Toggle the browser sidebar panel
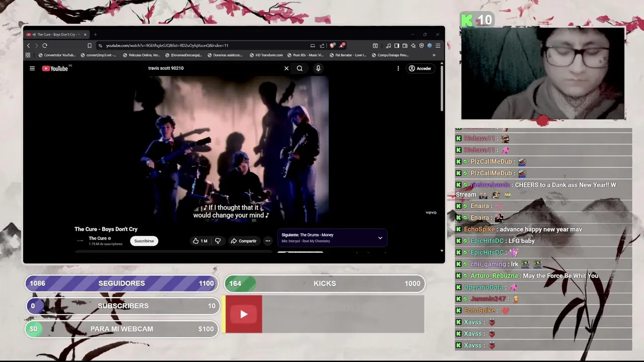This screenshot has height=362, width=644. 396,46
